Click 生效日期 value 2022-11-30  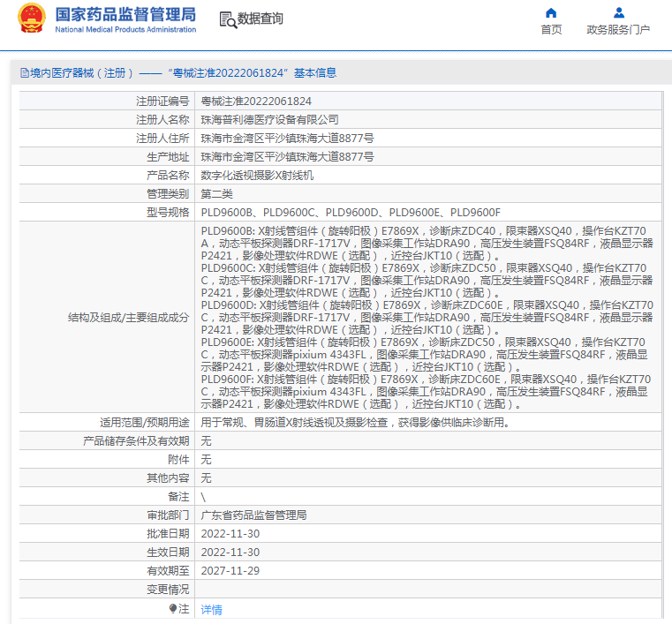click(230, 552)
